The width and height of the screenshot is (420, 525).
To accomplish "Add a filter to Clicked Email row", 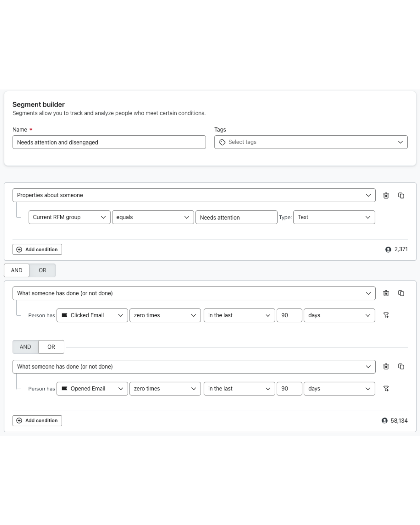I will 386,315.
